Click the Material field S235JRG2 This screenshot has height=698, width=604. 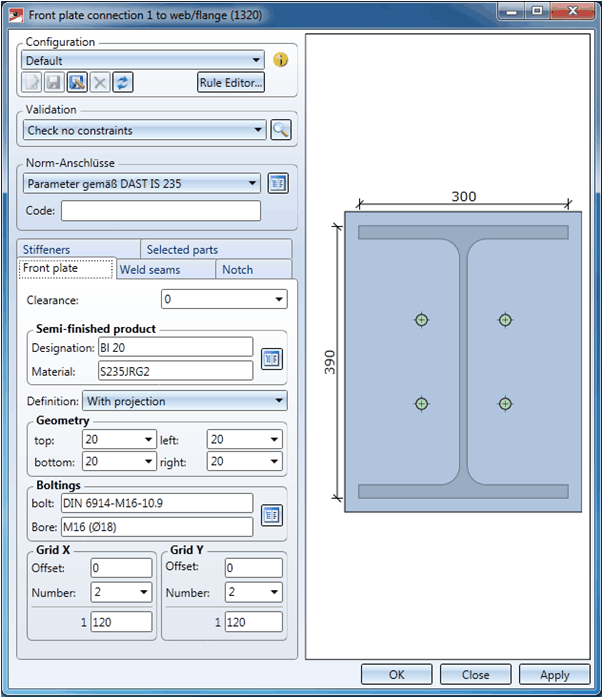coord(175,371)
